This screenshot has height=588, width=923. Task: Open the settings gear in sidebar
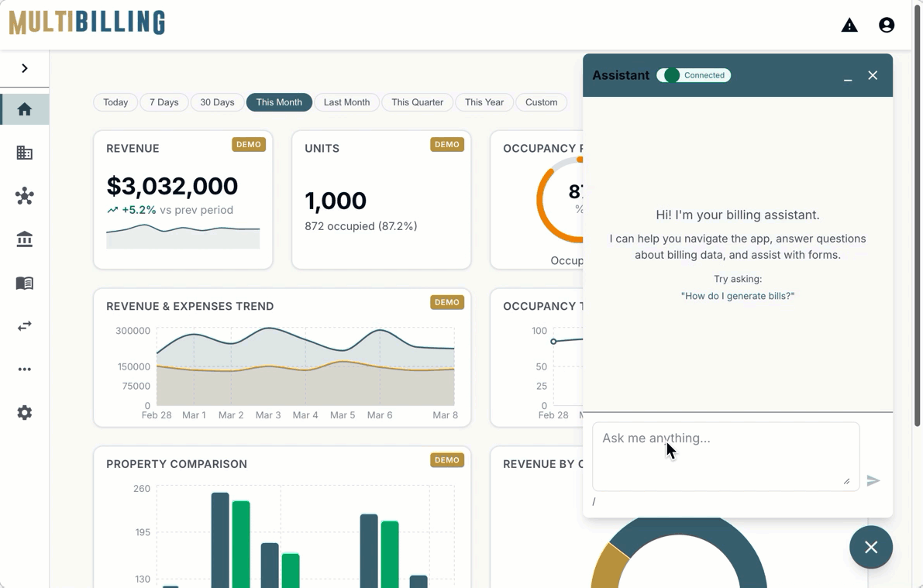coord(25,413)
